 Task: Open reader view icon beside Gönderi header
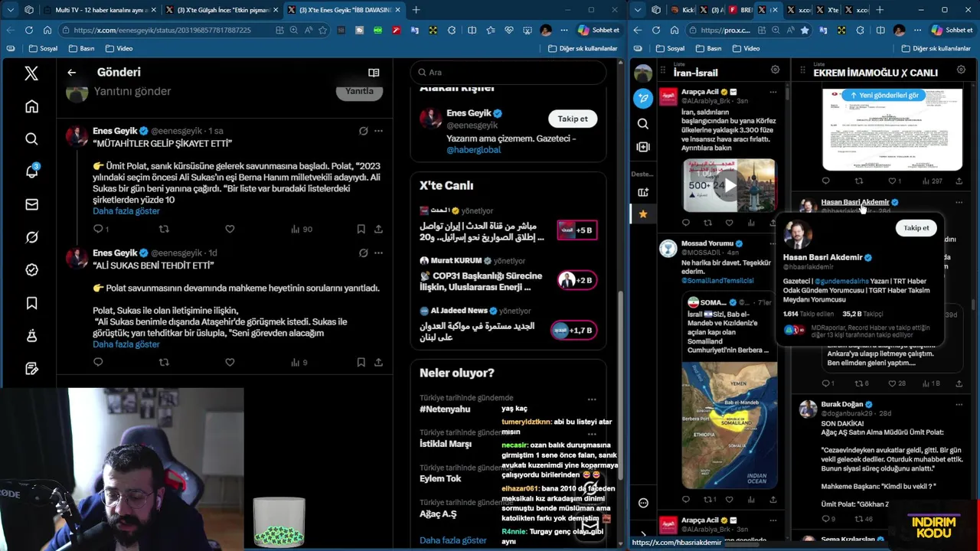[x=374, y=73]
